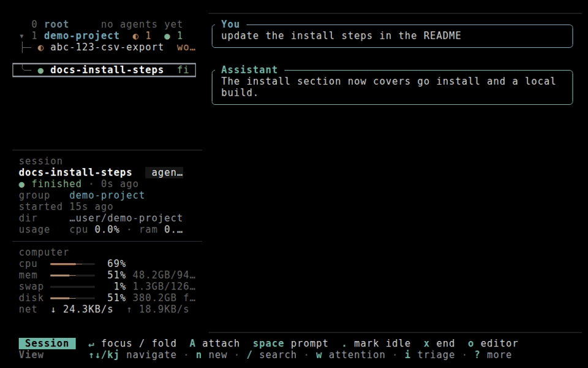Click the '. mark idle' shortcut
The height and width of the screenshot is (368, 588).
(375, 343)
